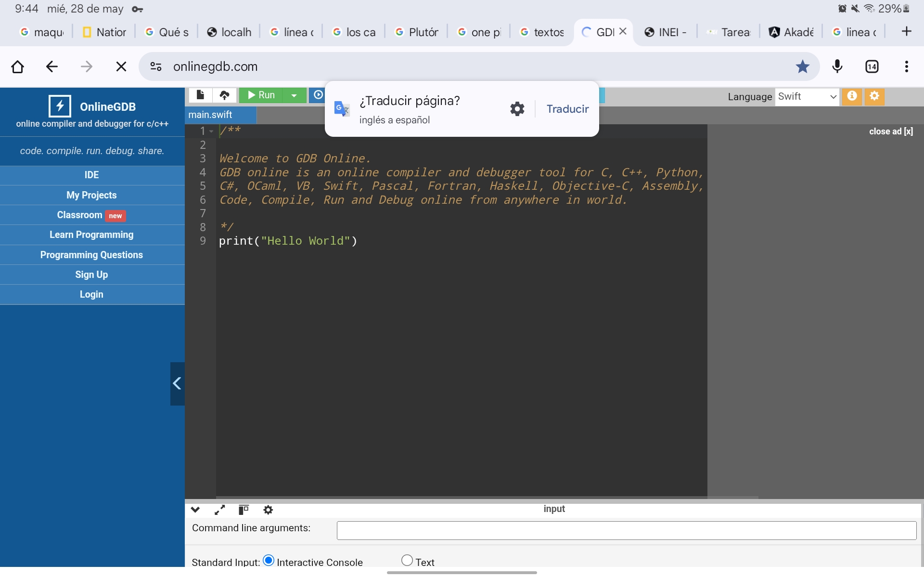Image resolution: width=924 pixels, height=578 pixels.
Task: Click the command line arguments field
Action: 626,530
